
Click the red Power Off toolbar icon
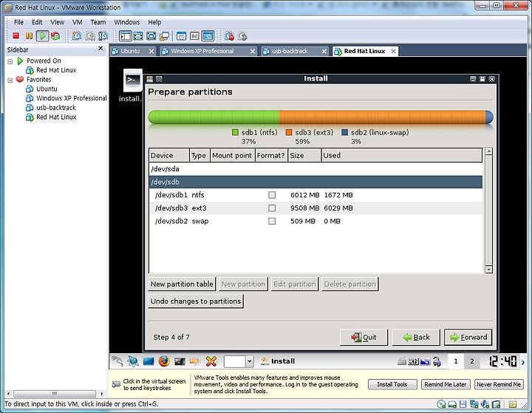[x=16, y=35]
